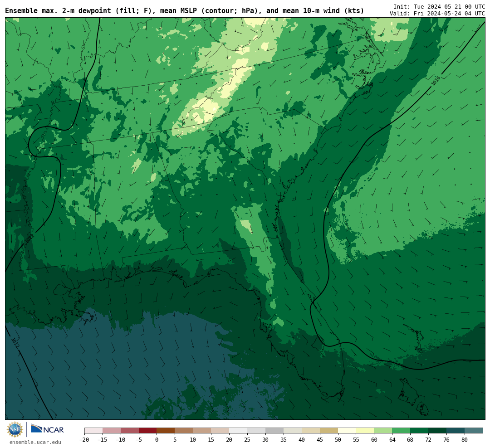Click the dusty pink swatch between -15 and -10

pos(112,431)
